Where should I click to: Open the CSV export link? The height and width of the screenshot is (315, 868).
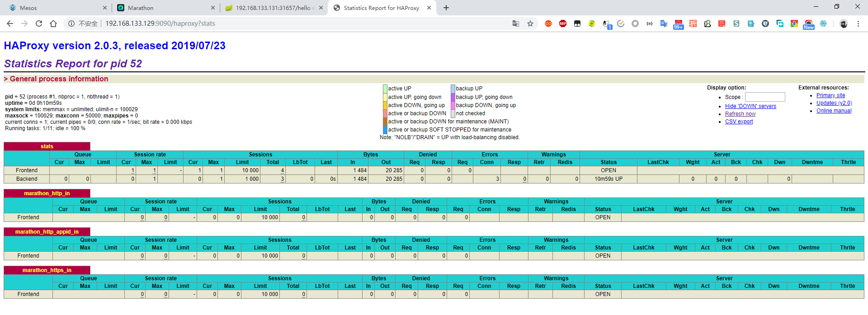coord(739,122)
